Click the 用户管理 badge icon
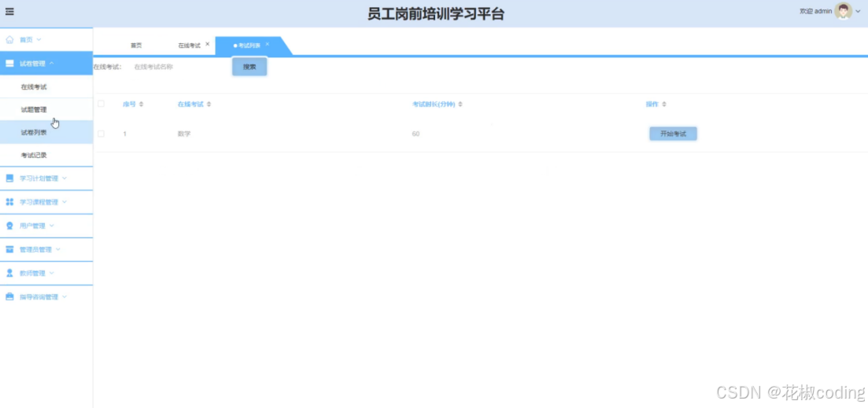 point(9,226)
